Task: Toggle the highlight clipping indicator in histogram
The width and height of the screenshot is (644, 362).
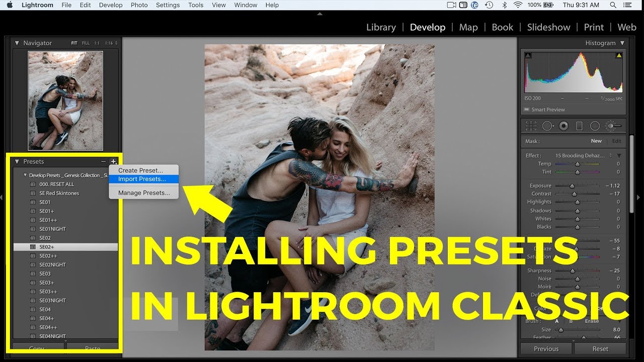Action: click(619, 55)
